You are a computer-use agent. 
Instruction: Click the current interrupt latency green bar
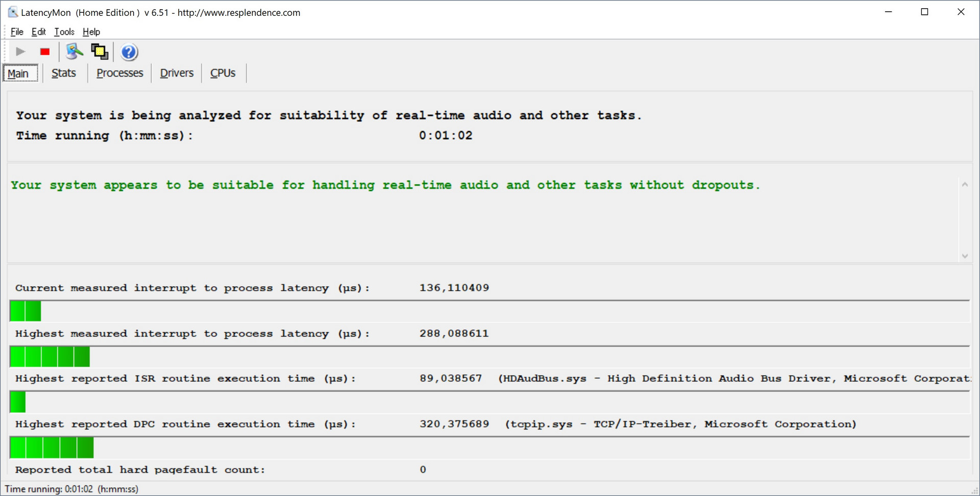pos(26,311)
